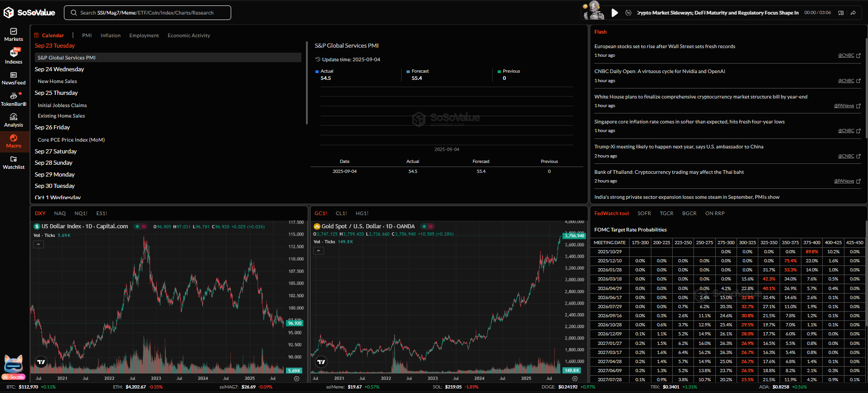
Task: Open the Markets section in sidebar
Action: [14, 34]
